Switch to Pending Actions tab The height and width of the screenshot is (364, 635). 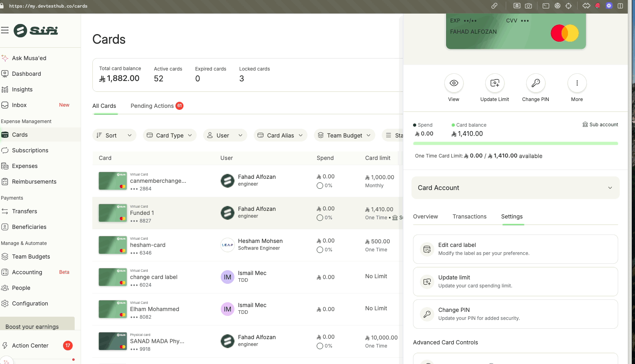click(x=152, y=106)
